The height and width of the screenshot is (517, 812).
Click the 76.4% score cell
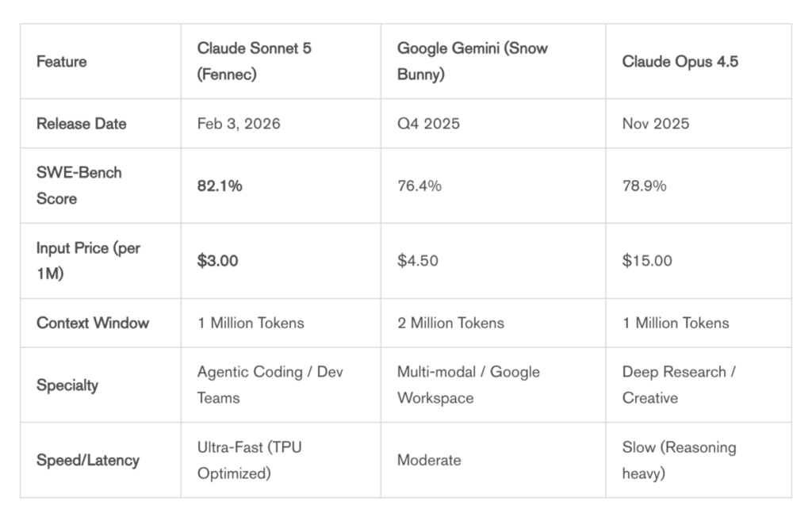[419, 186]
